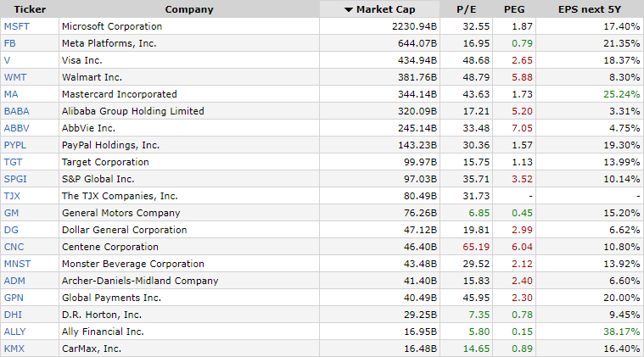Open the PYPL ticker link

pyautogui.click(x=15, y=145)
